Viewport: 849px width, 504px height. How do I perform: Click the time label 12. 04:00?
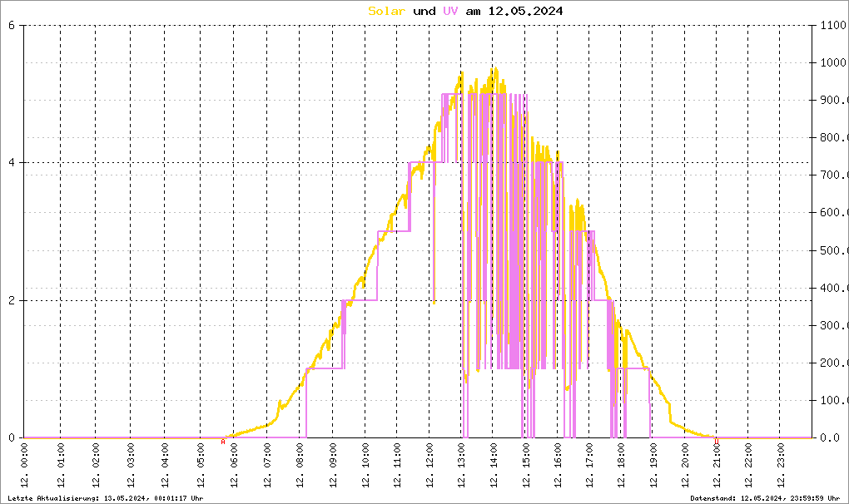point(165,466)
